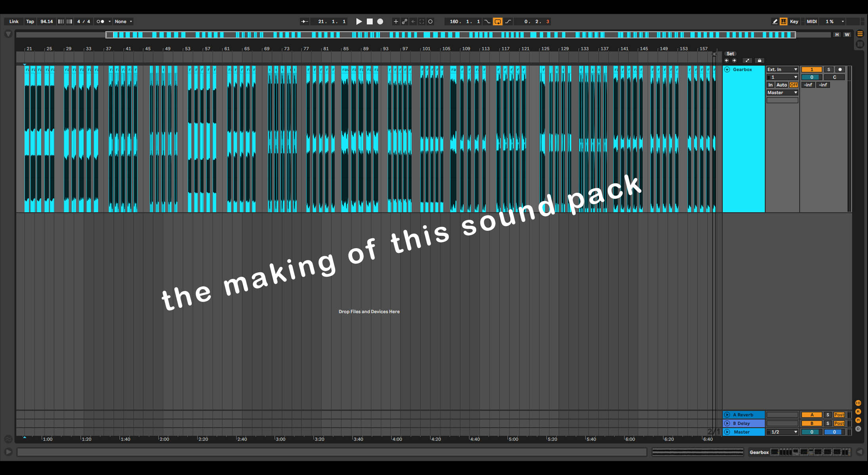Click the Automation Arm link icon
Image resolution: width=868 pixels, height=475 pixels.
pos(404,21)
